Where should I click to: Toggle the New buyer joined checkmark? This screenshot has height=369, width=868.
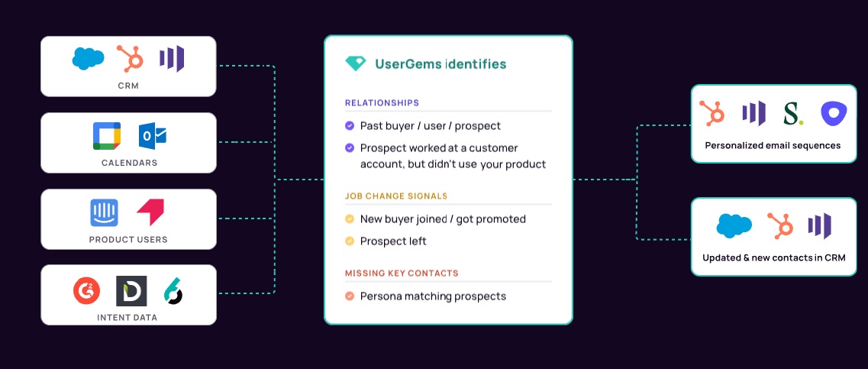[350, 218]
